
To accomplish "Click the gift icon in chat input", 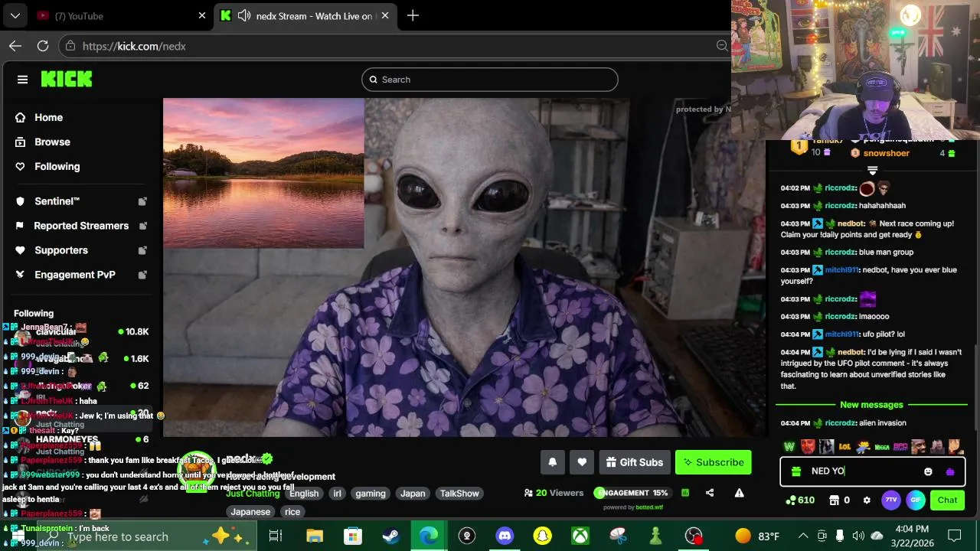I will [x=796, y=471].
